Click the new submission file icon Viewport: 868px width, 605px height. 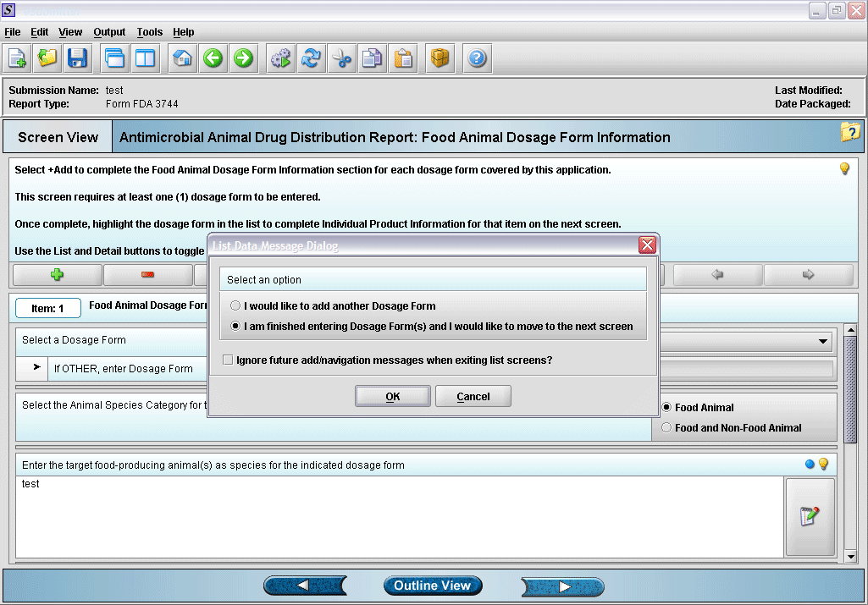tap(18, 58)
